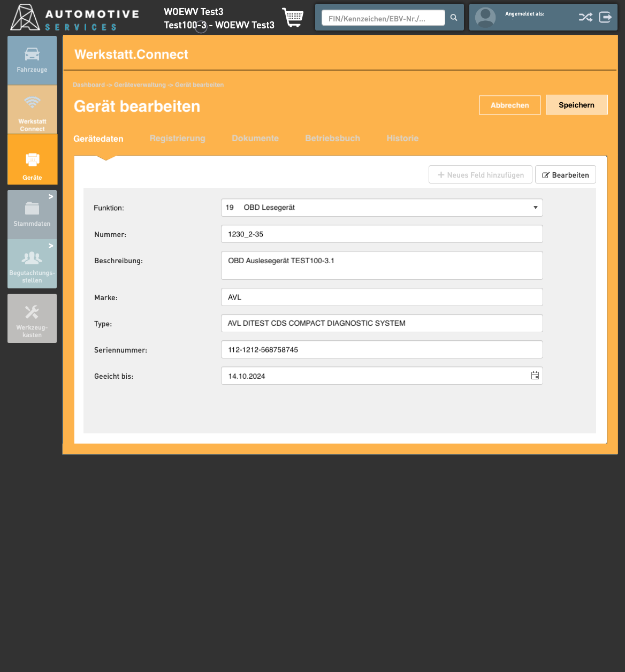Click the Geräteverwaltung breadcrumb link
The image size is (625, 672).
[140, 85]
